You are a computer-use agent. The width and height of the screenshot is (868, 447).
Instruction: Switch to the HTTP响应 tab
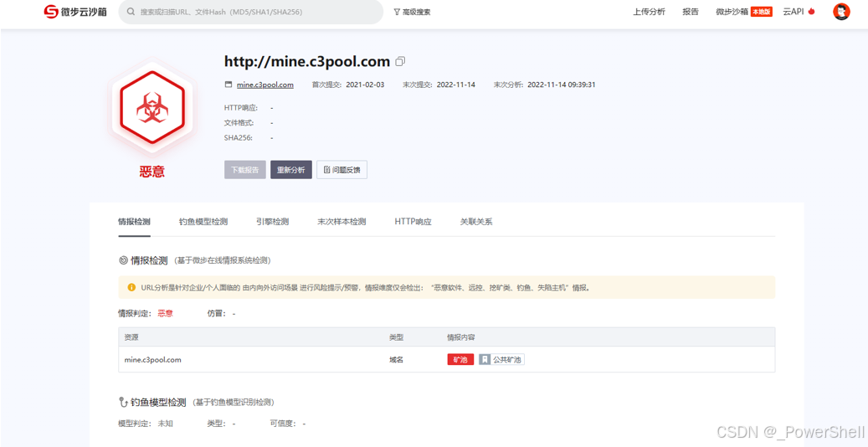coord(413,222)
